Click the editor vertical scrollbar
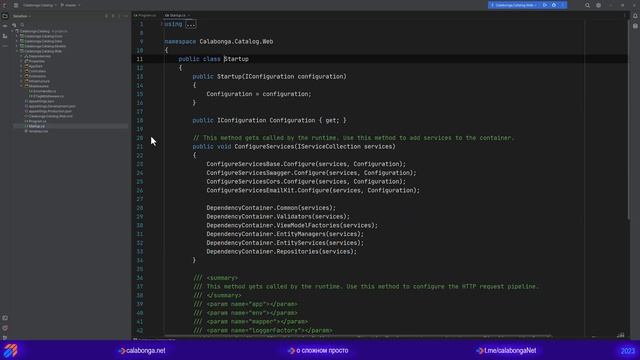The height and width of the screenshot is (360, 640). [x=629, y=121]
